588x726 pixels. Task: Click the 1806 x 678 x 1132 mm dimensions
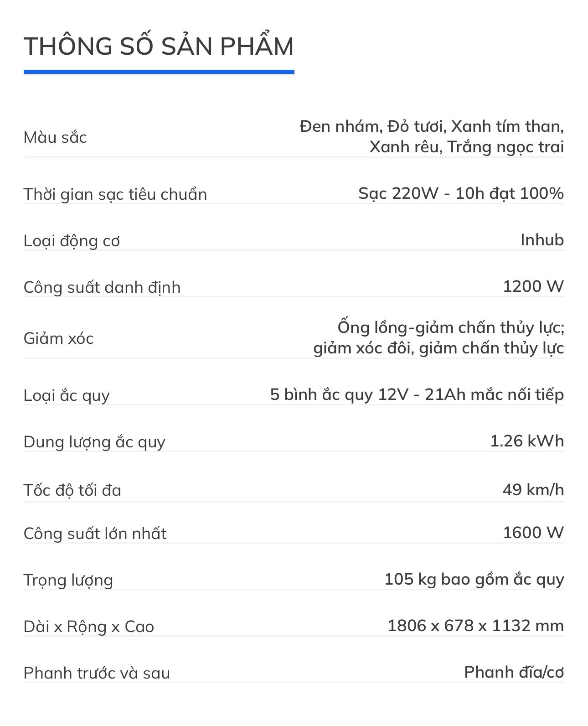click(476, 626)
